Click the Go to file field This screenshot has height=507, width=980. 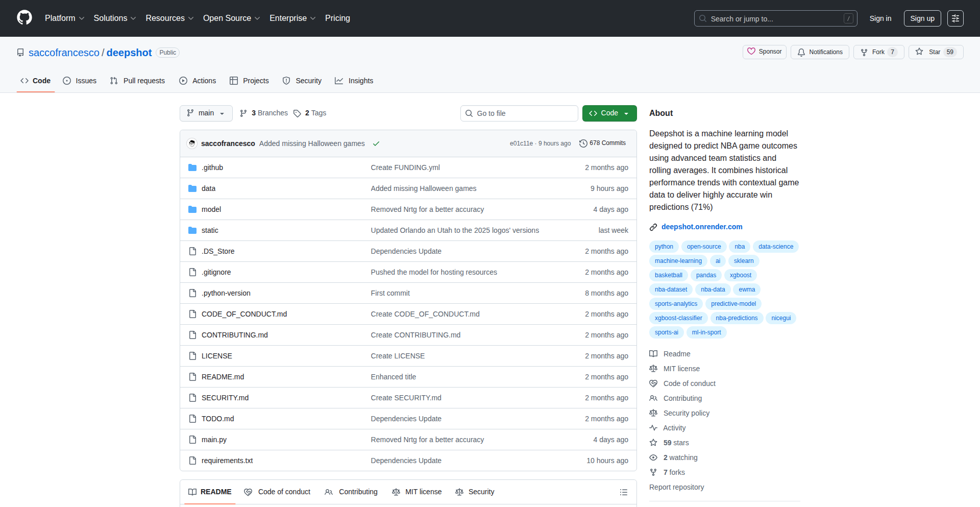(x=519, y=113)
